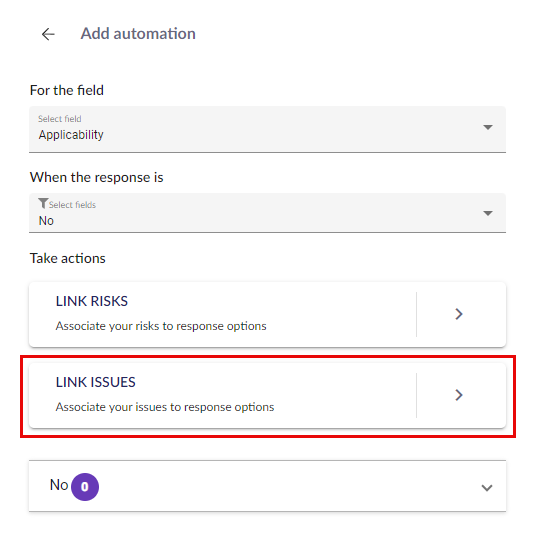
Task: Open the response dropdown arrow showing No
Action: tap(488, 213)
